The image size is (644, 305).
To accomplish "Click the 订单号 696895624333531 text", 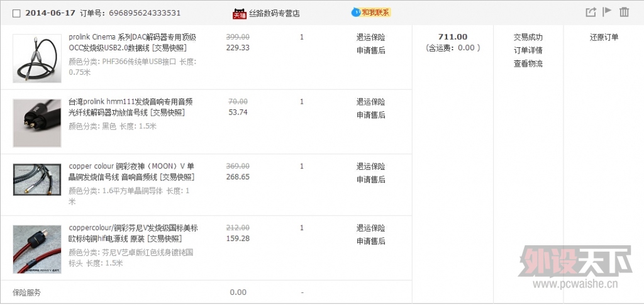I will click(130, 13).
